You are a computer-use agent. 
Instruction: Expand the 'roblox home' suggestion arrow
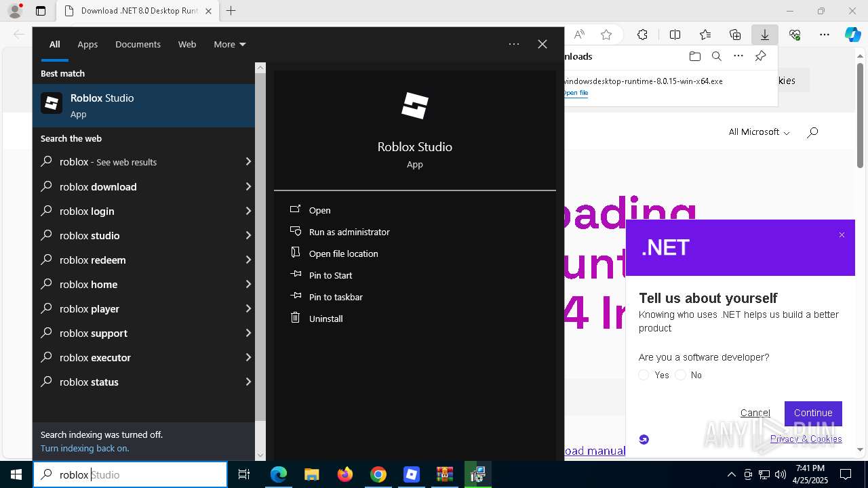[x=248, y=284]
